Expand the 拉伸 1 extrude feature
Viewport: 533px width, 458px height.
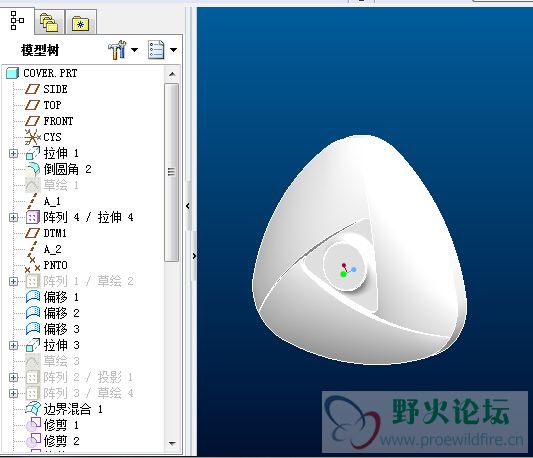coord(13,154)
